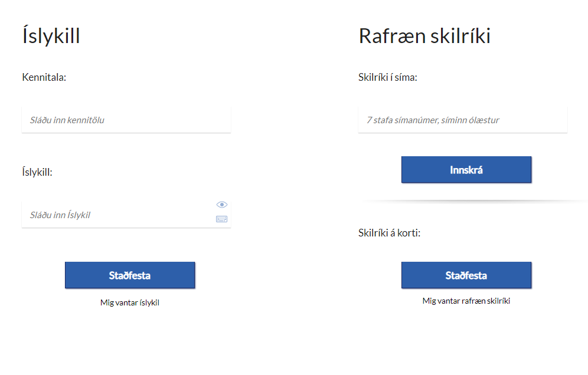Open the 'Mig vantar íslykil' link
The image size is (588, 375).
click(x=130, y=302)
